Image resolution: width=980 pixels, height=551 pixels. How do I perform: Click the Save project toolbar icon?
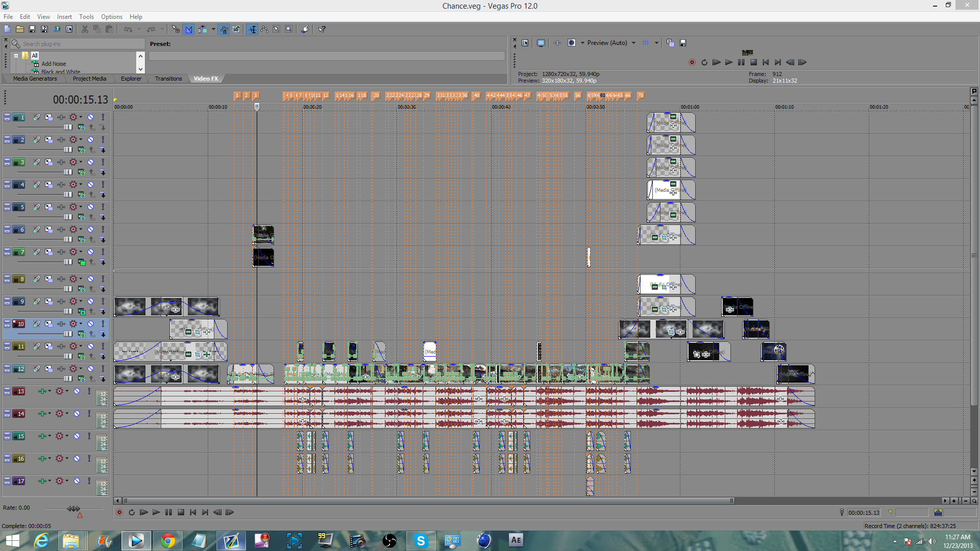[32, 30]
